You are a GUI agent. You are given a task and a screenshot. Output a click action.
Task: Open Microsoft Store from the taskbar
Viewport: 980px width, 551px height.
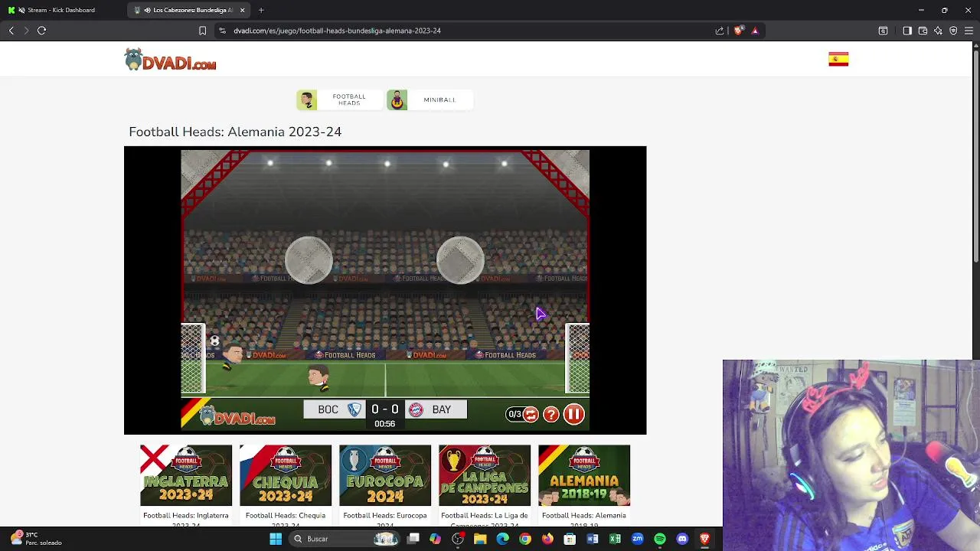tap(570, 539)
